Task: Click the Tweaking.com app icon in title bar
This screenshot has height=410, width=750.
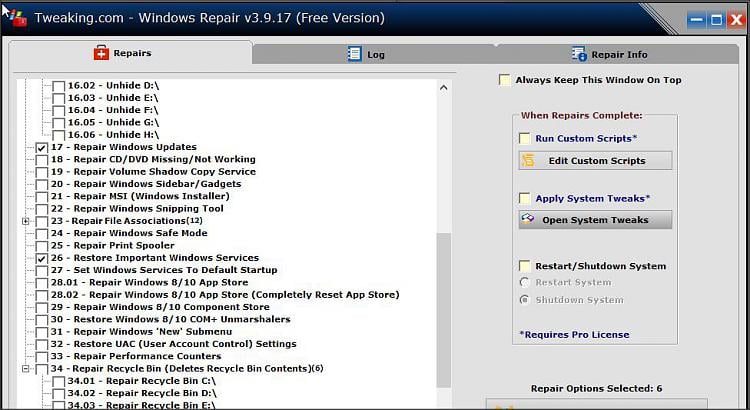Action: click(17, 18)
